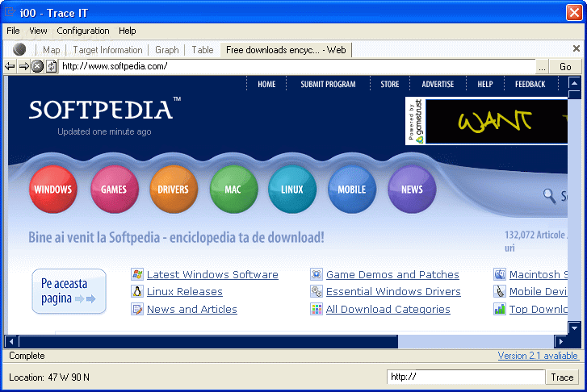587x392 pixels.
Task: Click the trace target http:// input field
Action: coord(466,377)
